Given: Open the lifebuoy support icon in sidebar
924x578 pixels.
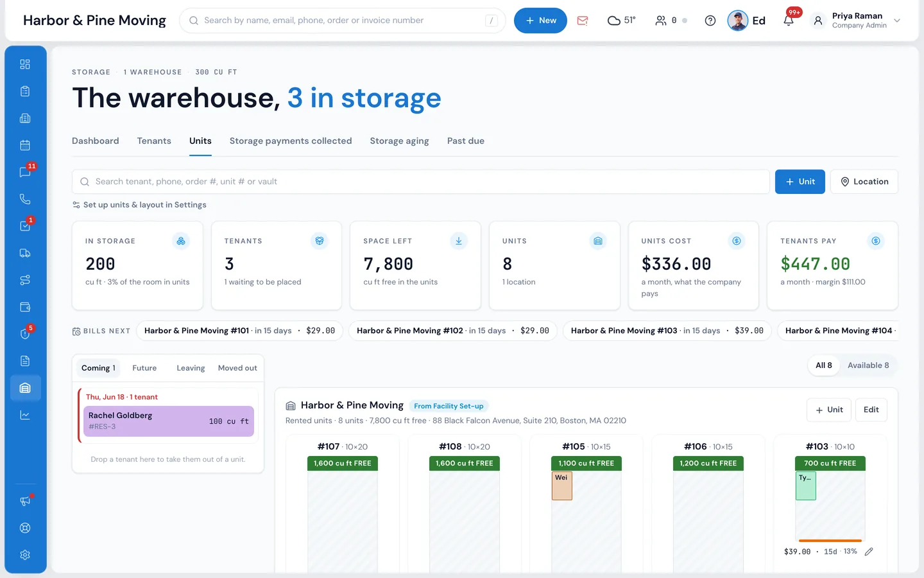Looking at the screenshot, I should [25, 528].
